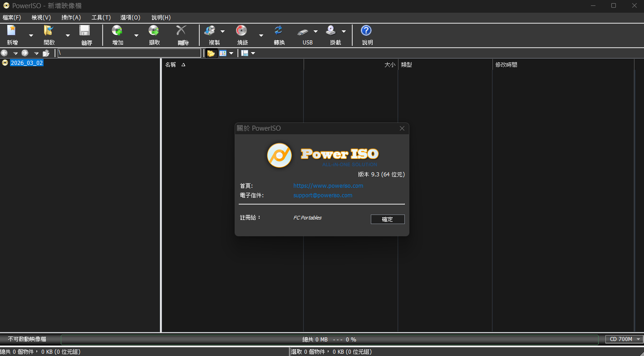Click the 複製 (Copy) disc icon
Viewport: 644px width, 356px height.
point(210,31)
